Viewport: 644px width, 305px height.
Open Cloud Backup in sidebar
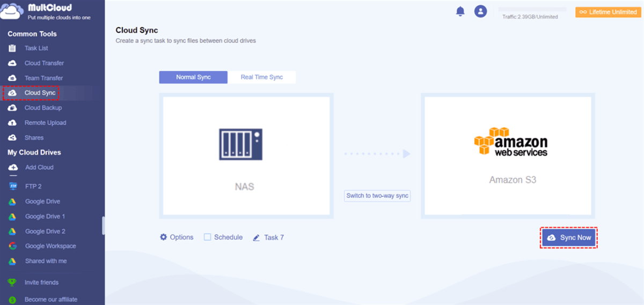click(x=43, y=108)
